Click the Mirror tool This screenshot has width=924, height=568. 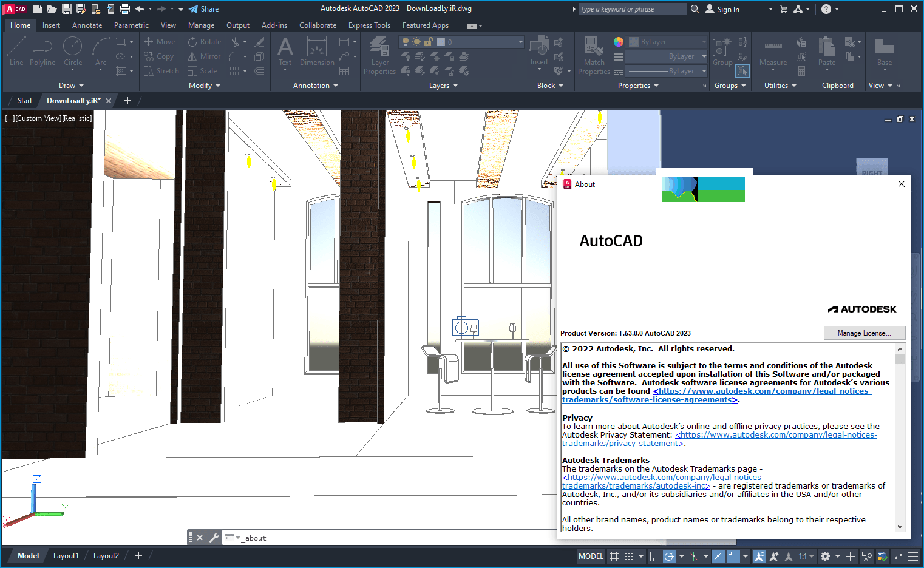tap(204, 56)
